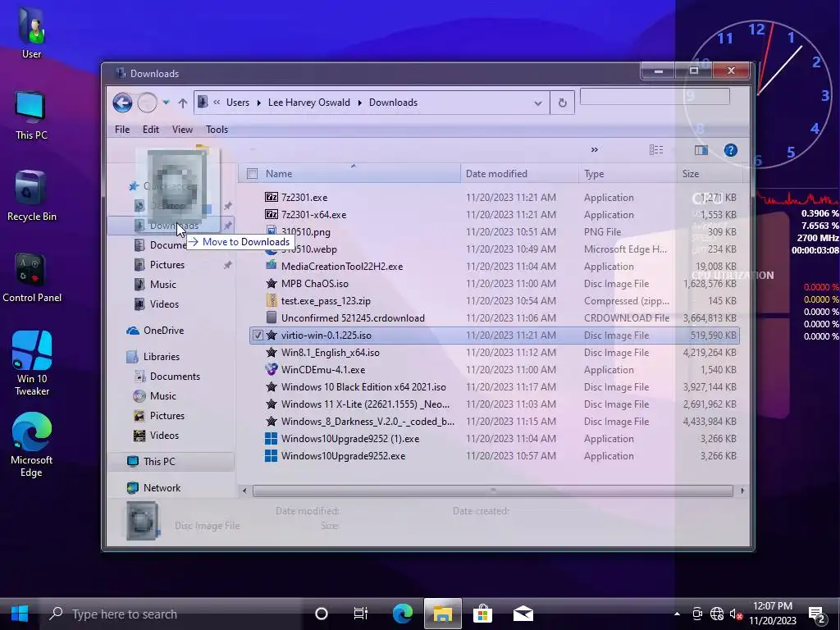Sort by Size column header
This screenshot has width=840, height=630.
coord(710,174)
